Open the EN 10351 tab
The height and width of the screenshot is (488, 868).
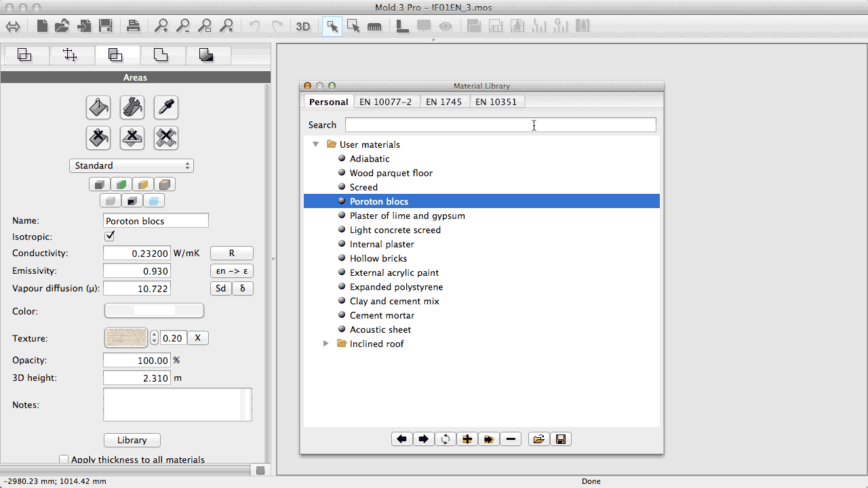pyautogui.click(x=496, y=102)
